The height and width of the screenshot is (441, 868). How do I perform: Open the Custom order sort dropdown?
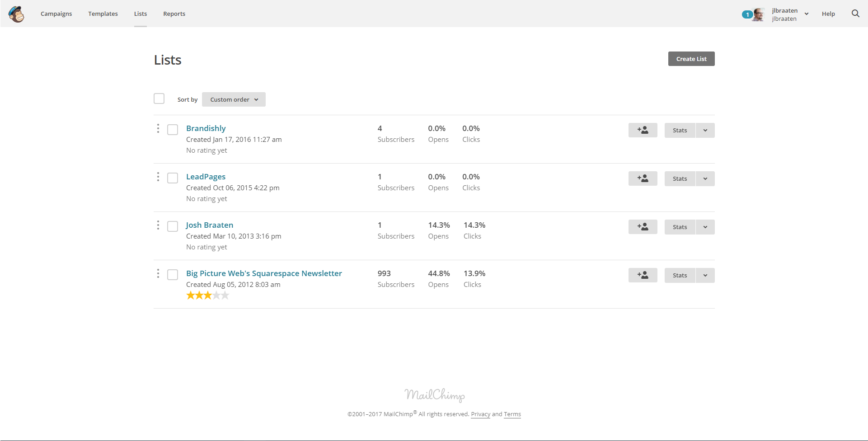pos(234,99)
